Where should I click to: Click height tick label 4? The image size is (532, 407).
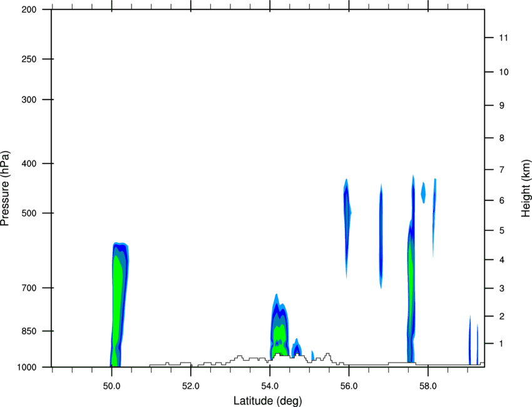point(501,260)
